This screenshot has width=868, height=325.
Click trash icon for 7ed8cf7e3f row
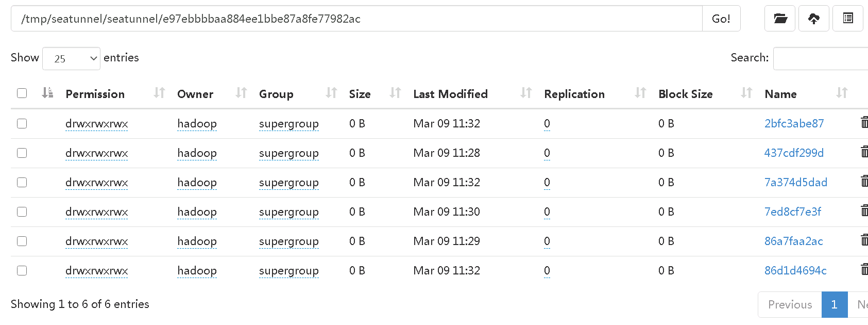[x=864, y=211]
